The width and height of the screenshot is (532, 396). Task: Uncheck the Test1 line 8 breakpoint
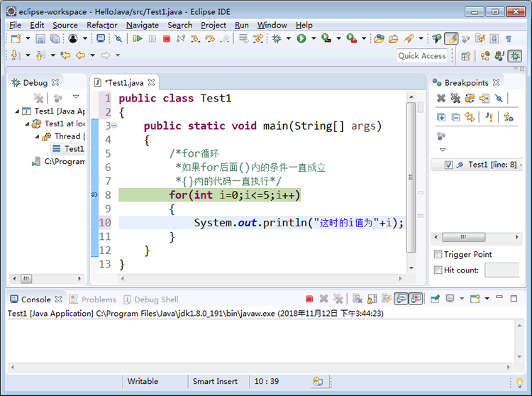click(x=448, y=165)
